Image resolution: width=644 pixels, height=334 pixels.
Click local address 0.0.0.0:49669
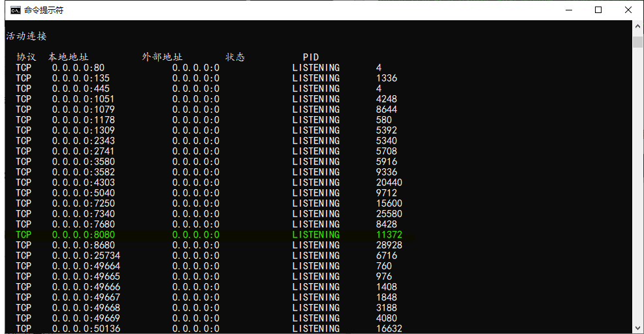pos(86,318)
